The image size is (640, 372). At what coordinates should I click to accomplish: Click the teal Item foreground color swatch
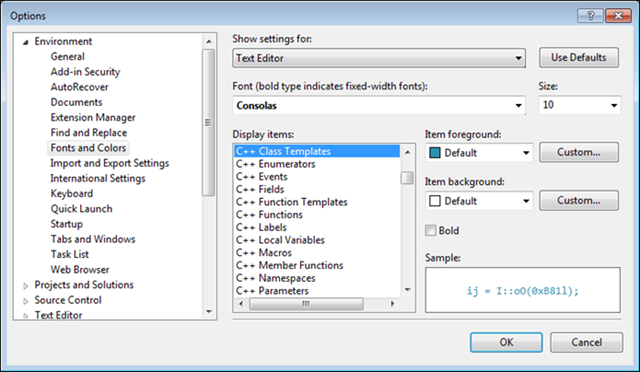tap(435, 153)
